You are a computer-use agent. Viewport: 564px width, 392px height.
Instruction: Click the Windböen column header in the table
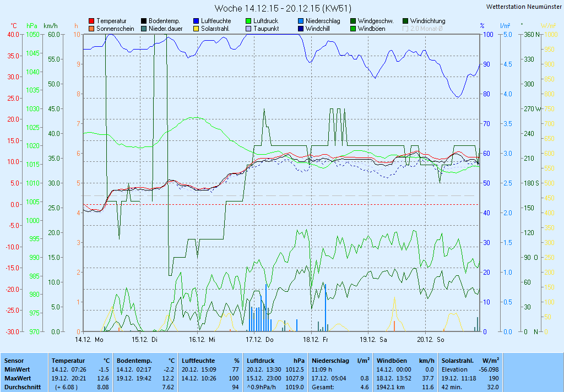click(x=392, y=361)
